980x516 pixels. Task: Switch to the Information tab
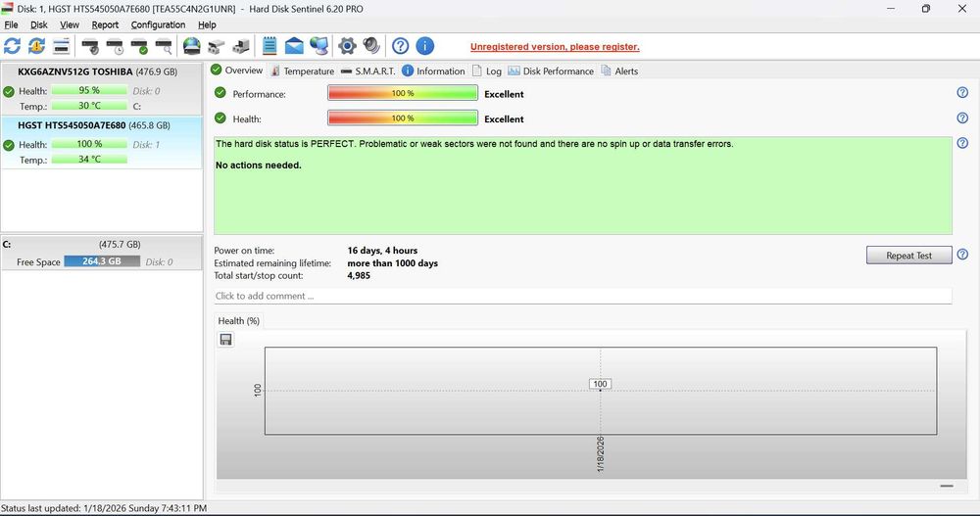433,71
